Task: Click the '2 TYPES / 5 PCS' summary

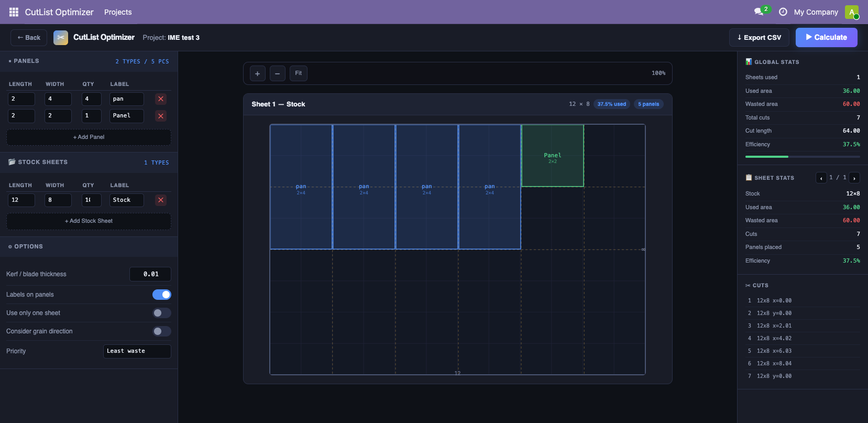Action: point(142,62)
